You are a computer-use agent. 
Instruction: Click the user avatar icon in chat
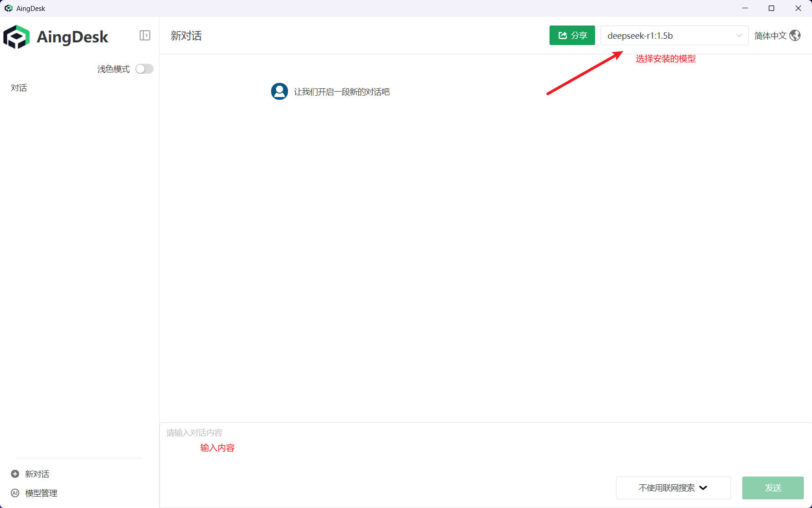coord(279,91)
